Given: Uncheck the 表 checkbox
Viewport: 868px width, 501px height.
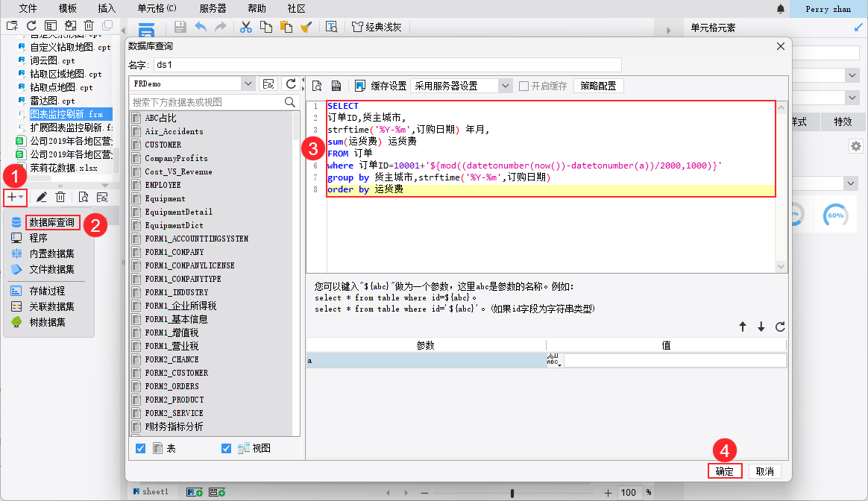Looking at the screenshot, I should (x=141, y=448).
